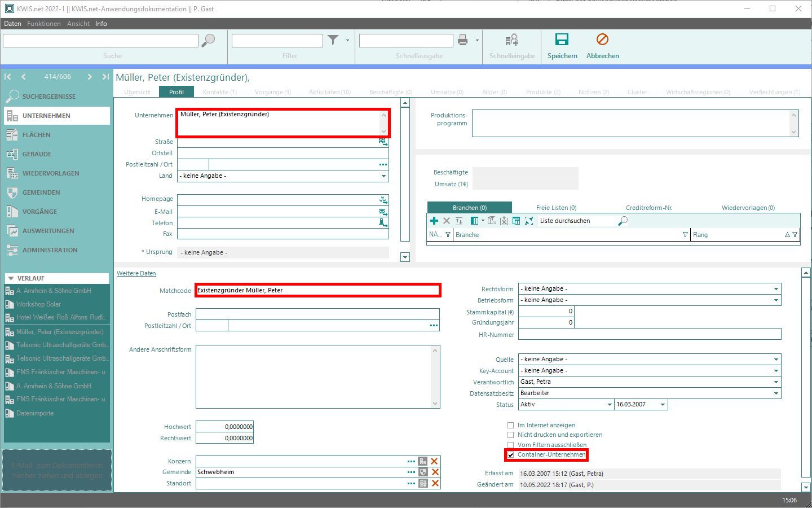Click the printer icon for Schnellausgabe
Screen dimensions: 812x508
(463, 40)
